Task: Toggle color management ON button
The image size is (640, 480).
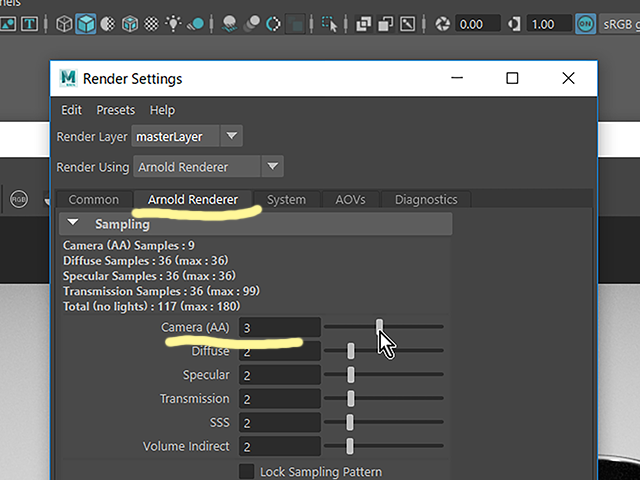Action: pyautogui.click(x=585, y=24)
